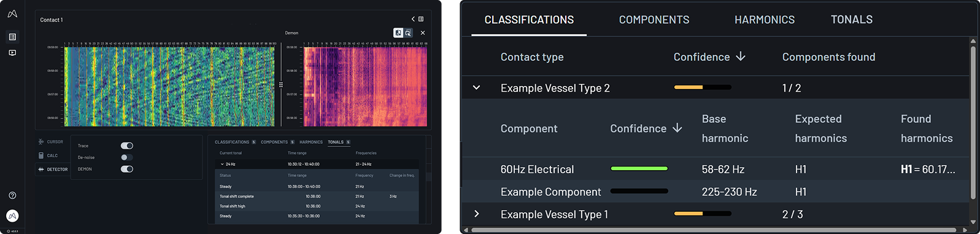Disable the Trace toggle

click(x=127, y=146)
